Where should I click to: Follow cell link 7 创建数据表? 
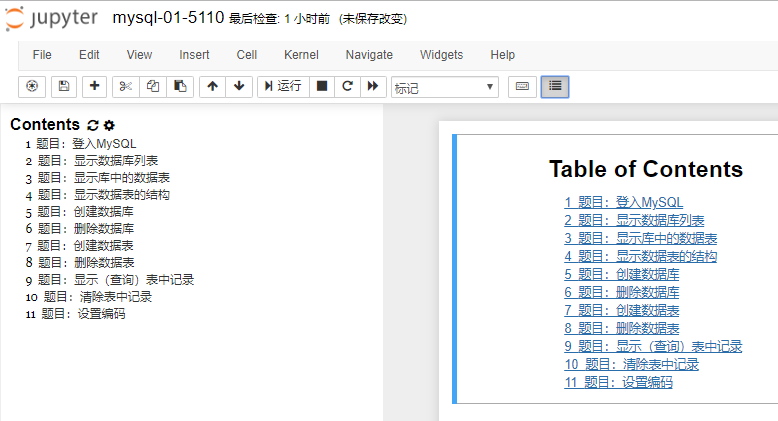click(622, 310)
